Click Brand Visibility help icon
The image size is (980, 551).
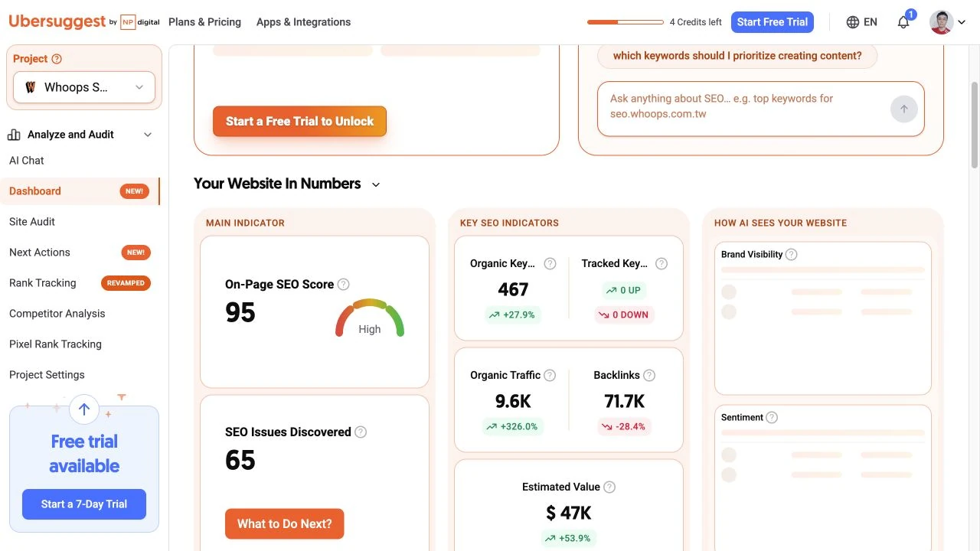(x=792, y=254)
